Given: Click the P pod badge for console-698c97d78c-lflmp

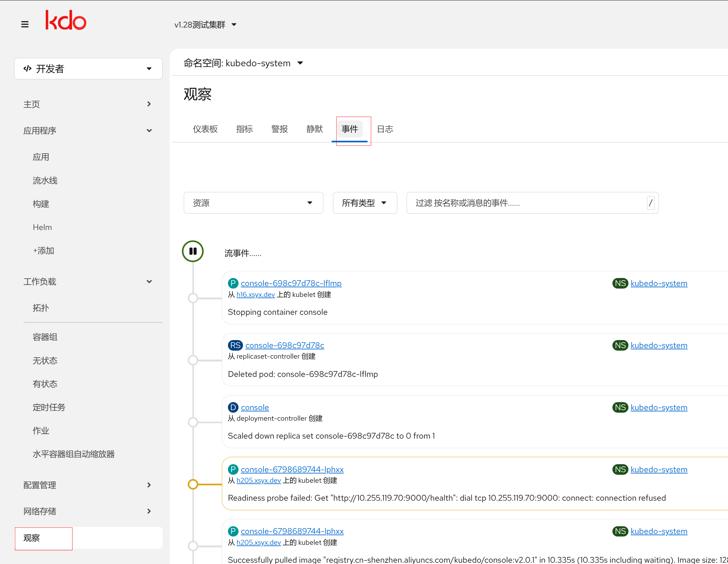Looking at the screenshot, I should pyautogui.click(x=233, y=283).
